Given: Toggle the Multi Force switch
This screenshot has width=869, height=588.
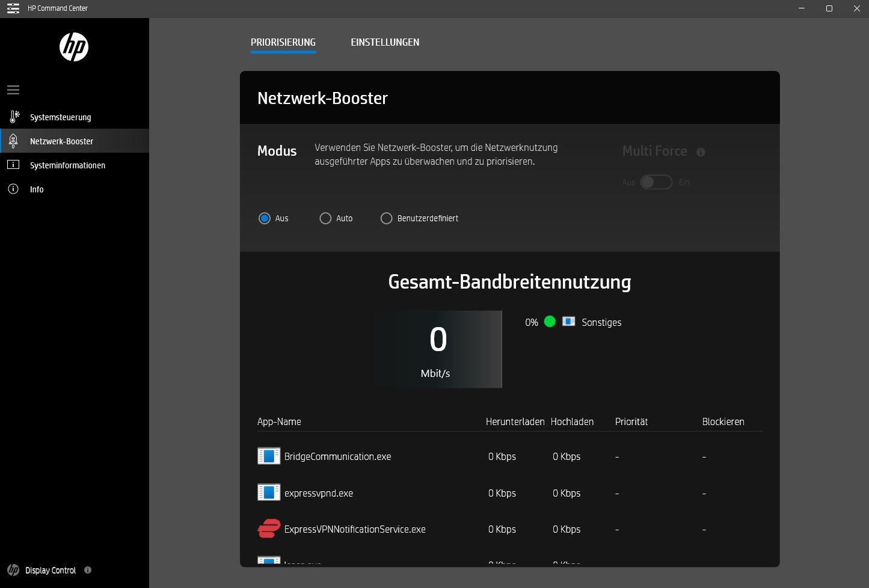Looking at the screenshot, I should pos(656,182).
